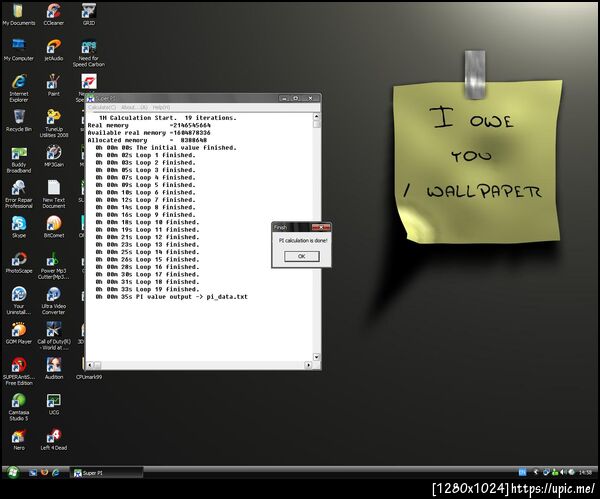Open the My Computer icon
The image size is (600, 499).
pyautogui.click(x=18, y=50)
